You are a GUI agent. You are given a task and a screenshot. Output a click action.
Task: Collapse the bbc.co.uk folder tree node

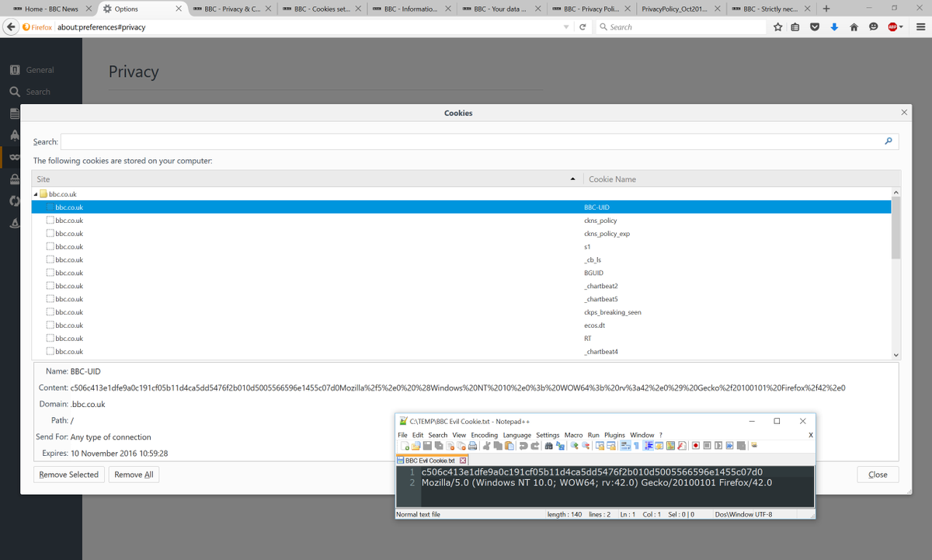point(35,194)
